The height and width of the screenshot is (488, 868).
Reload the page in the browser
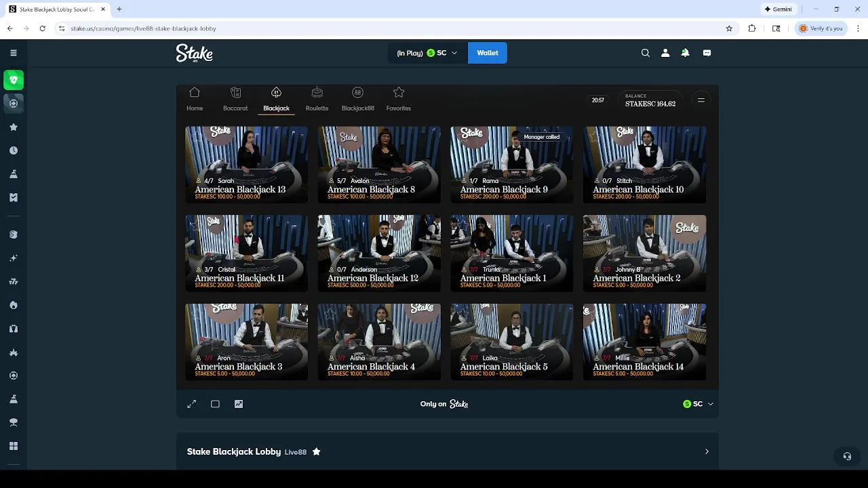click(42, 28)
